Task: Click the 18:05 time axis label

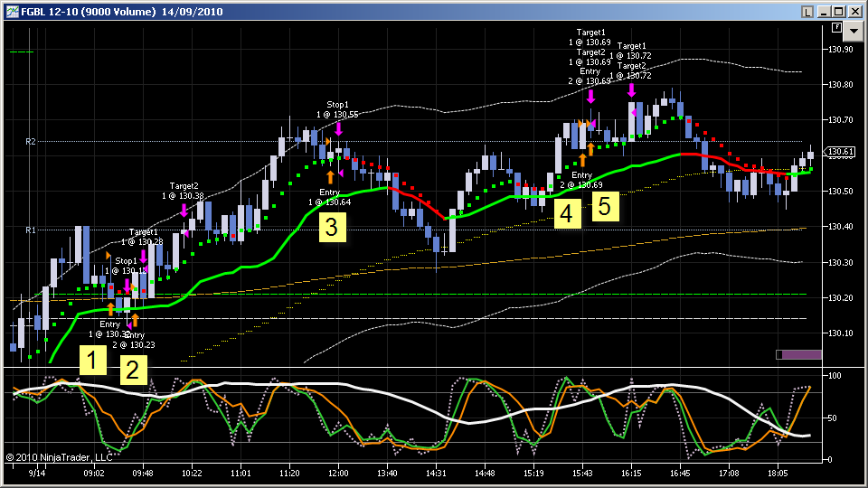Action: click(x=778, y=473)
